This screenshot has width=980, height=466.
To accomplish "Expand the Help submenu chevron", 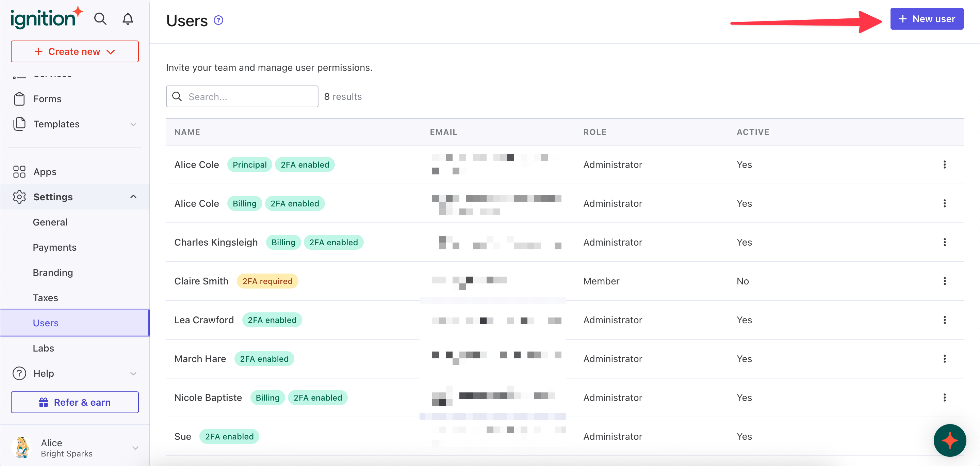I will (x=133, y=373).
